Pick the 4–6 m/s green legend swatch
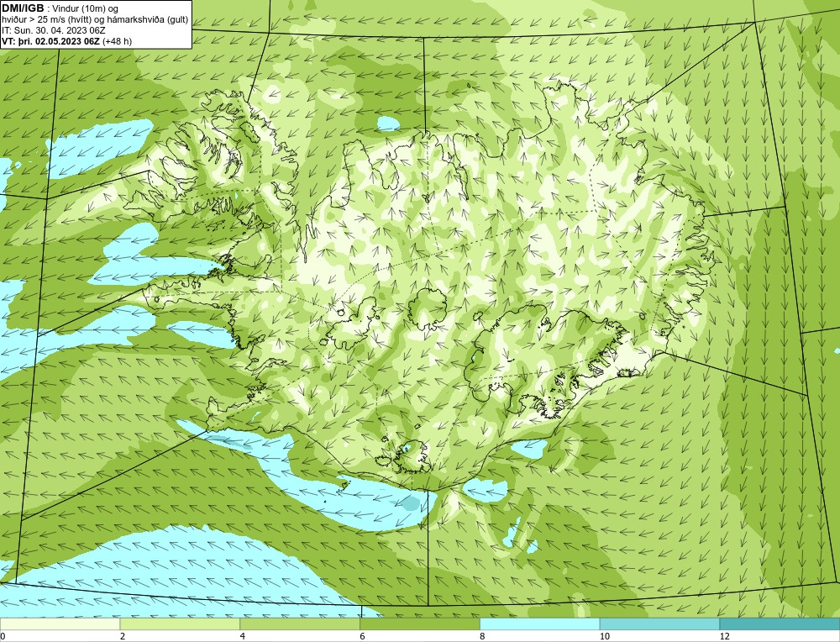The width and height of the screenshot is (840, 642). [x=300, y=624]
